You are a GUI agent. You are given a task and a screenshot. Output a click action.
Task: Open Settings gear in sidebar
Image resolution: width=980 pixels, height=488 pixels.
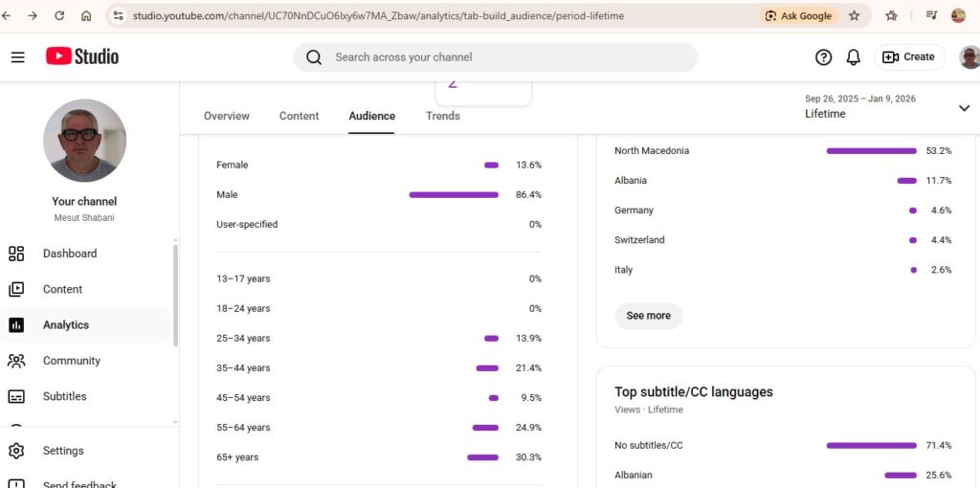(x=16, y=451)
